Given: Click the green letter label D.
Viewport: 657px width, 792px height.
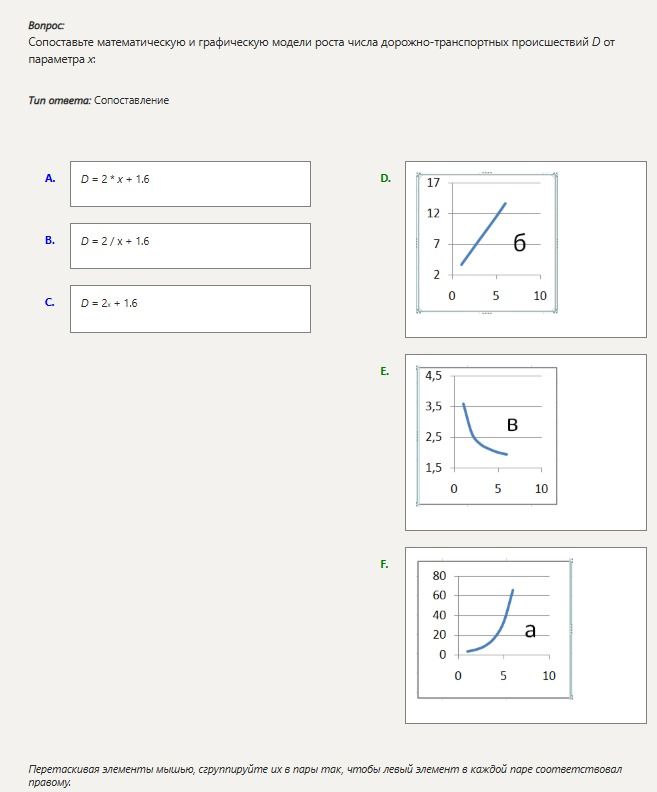Looking at the screenshot, I should coord(385,178).
